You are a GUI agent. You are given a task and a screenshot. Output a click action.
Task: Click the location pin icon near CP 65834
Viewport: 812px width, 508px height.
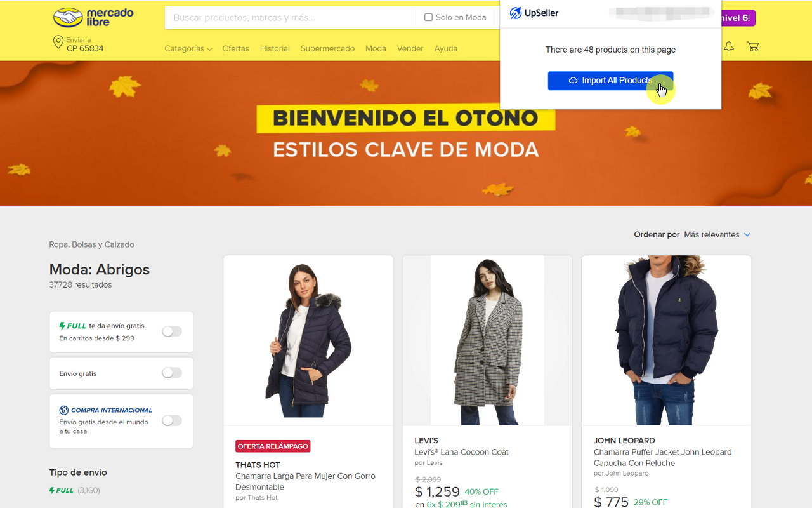[58, 43]
